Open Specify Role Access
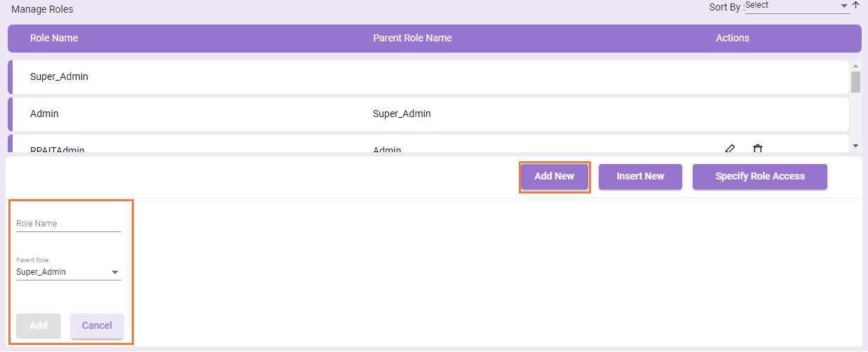This screenshot has height=352, width=868. coord(759,177)
